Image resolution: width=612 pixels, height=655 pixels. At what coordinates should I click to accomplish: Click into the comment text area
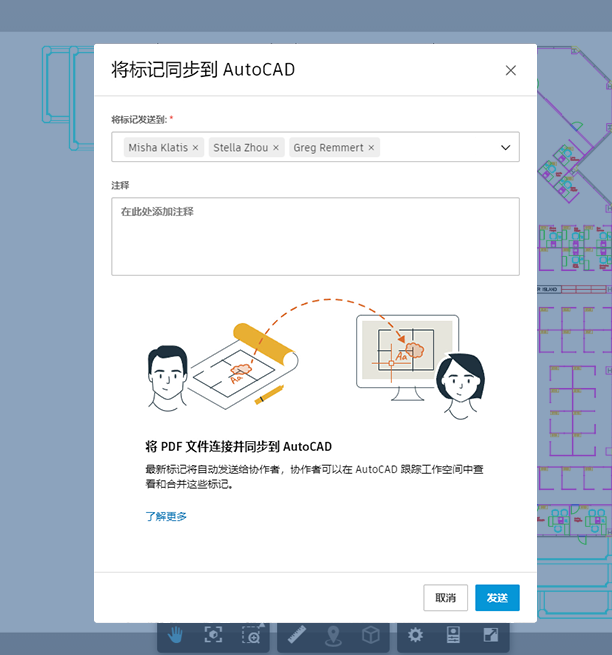pos(315,236)
